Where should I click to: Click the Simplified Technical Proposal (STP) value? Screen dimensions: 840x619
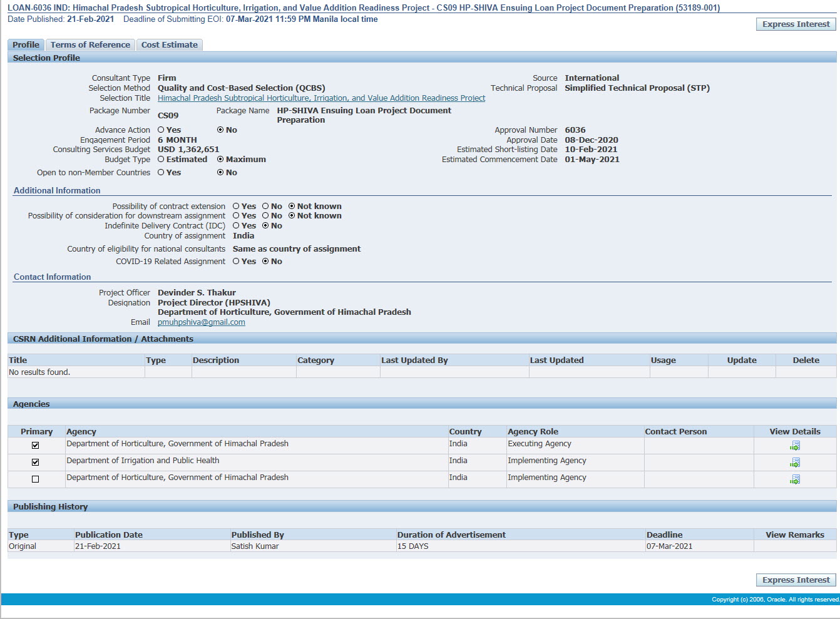pyautogui.click(x=637, y=88)
